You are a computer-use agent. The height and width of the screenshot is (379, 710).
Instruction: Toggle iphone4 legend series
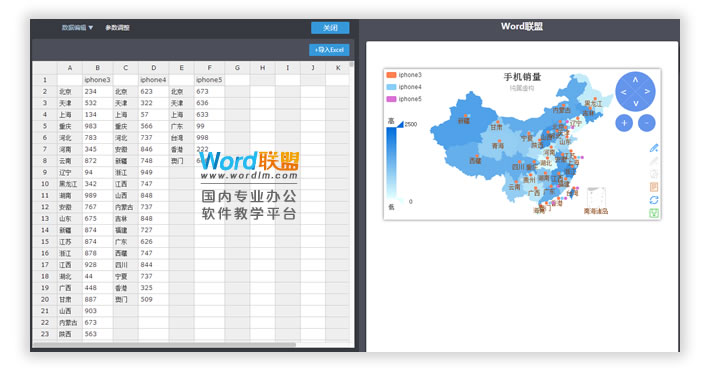(x=404, y=87)
